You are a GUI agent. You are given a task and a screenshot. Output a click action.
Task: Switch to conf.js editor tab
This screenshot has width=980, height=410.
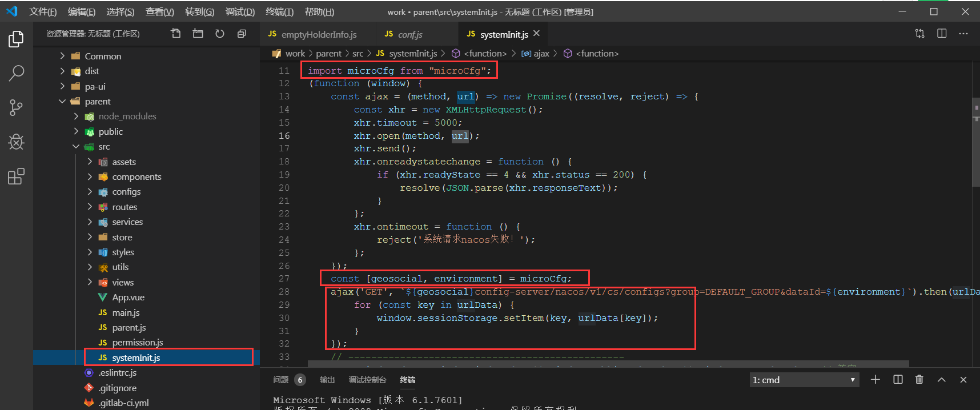417,34
